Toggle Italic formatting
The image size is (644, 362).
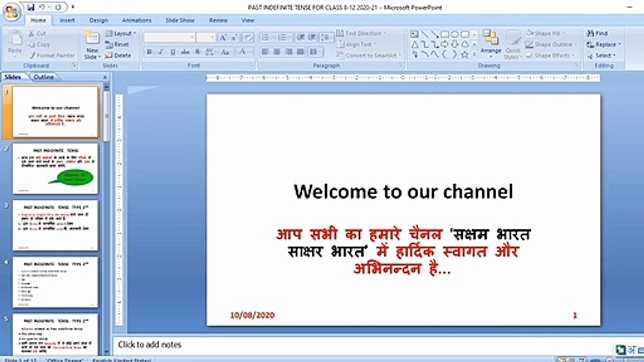pos(161,52)
